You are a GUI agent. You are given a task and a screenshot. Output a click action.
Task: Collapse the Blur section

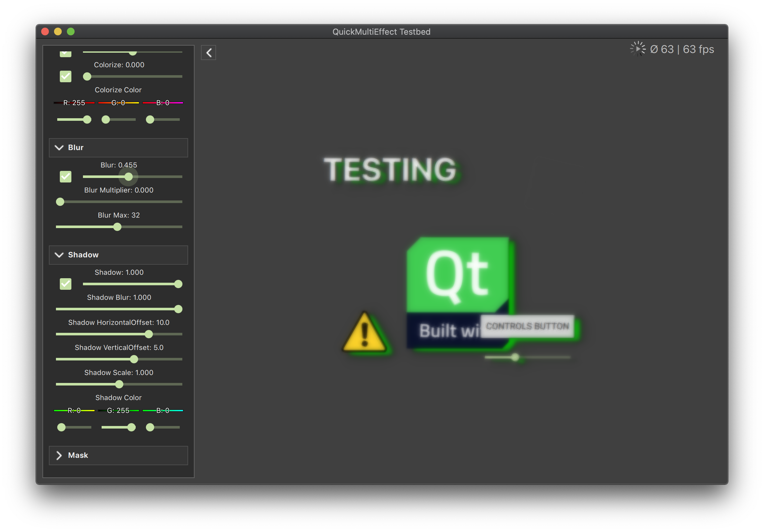pyautogui.click(x=59, y=148)
